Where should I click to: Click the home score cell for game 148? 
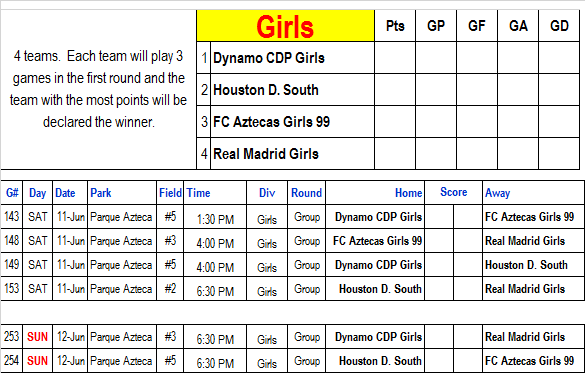(439, 241)
